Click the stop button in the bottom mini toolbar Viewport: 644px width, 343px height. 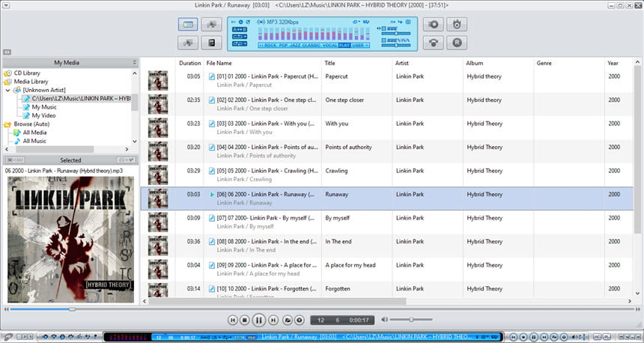[523, 337]
